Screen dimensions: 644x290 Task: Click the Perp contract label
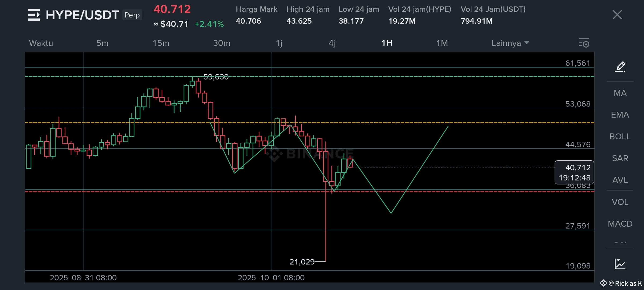132,15
